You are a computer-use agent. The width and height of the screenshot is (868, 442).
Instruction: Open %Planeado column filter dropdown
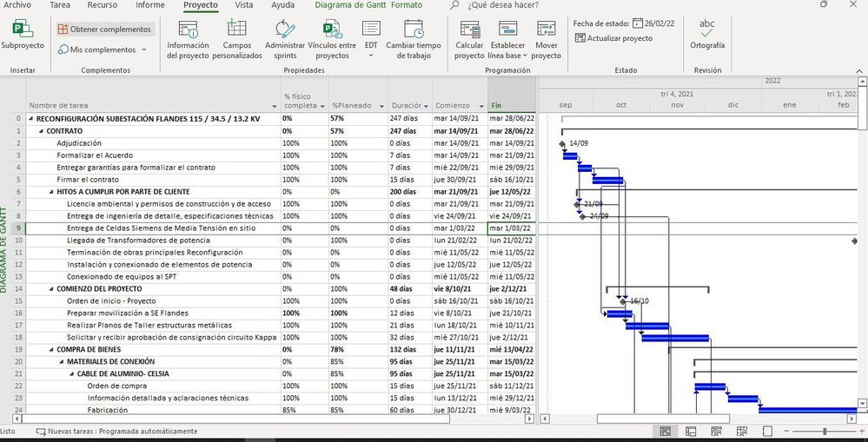(x=381, y=106)
